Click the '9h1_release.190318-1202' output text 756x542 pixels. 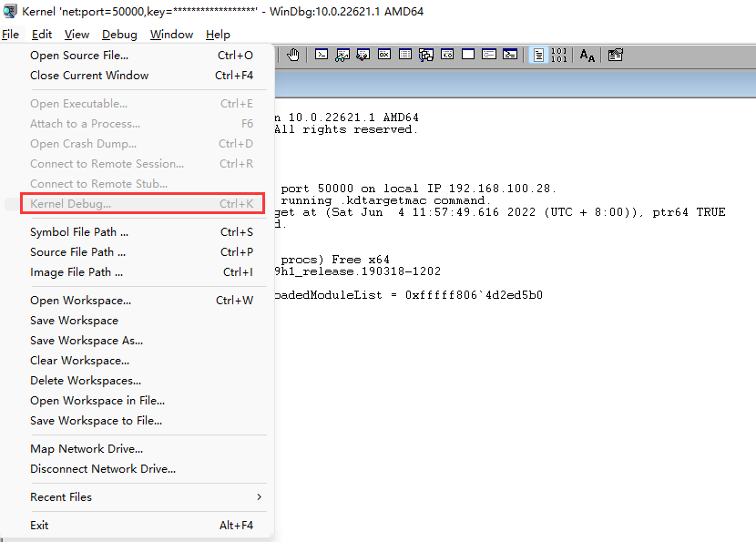358,271
